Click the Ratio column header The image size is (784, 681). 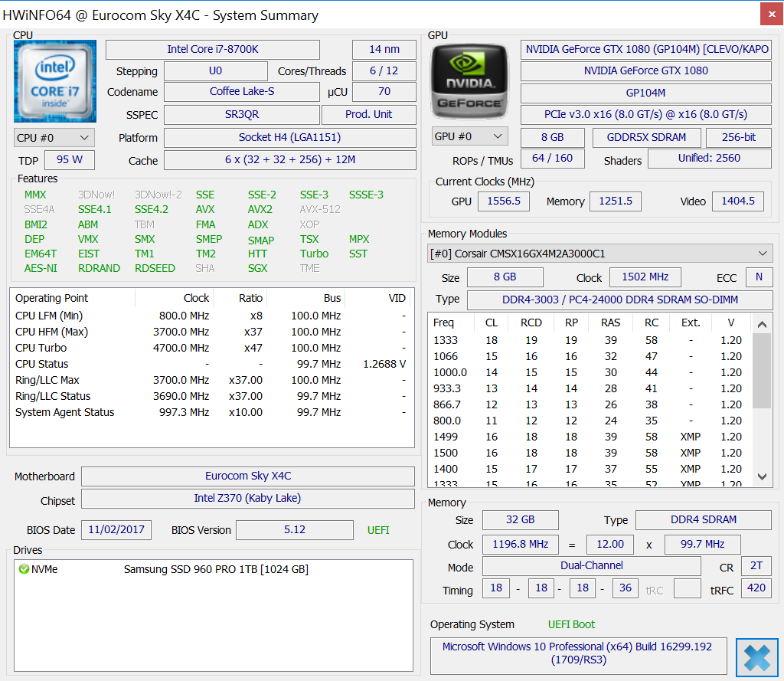[x=240, y=298]
